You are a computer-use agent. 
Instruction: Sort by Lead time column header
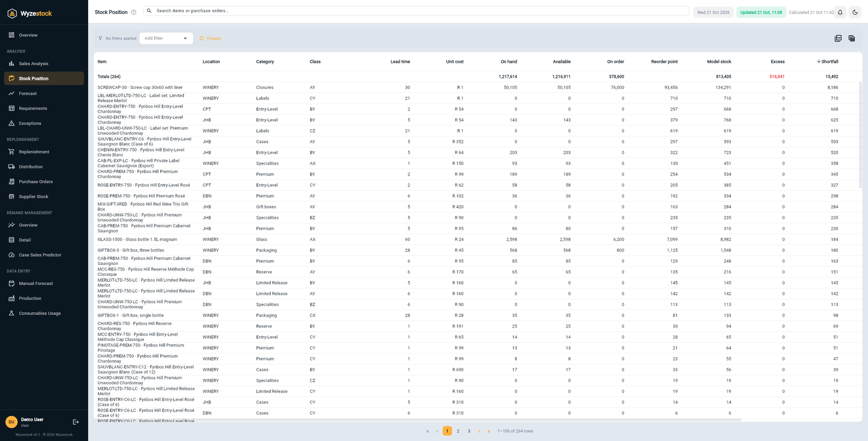coord(400,62)
